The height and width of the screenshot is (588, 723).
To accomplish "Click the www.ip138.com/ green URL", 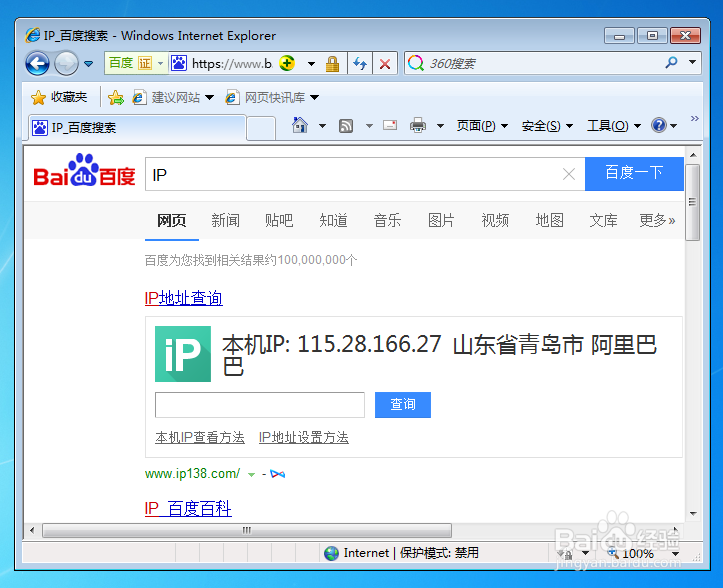I will coord(192,474).
